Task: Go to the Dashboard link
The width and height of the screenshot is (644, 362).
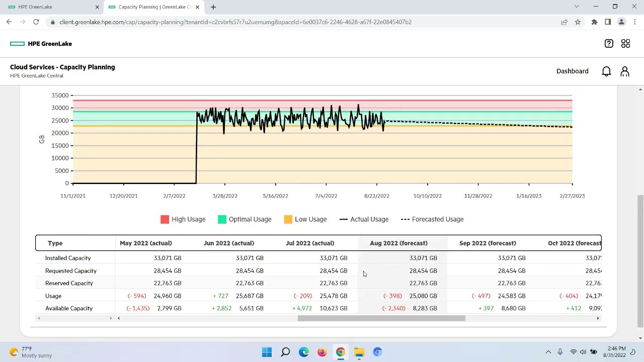Action: pos(572,71)
